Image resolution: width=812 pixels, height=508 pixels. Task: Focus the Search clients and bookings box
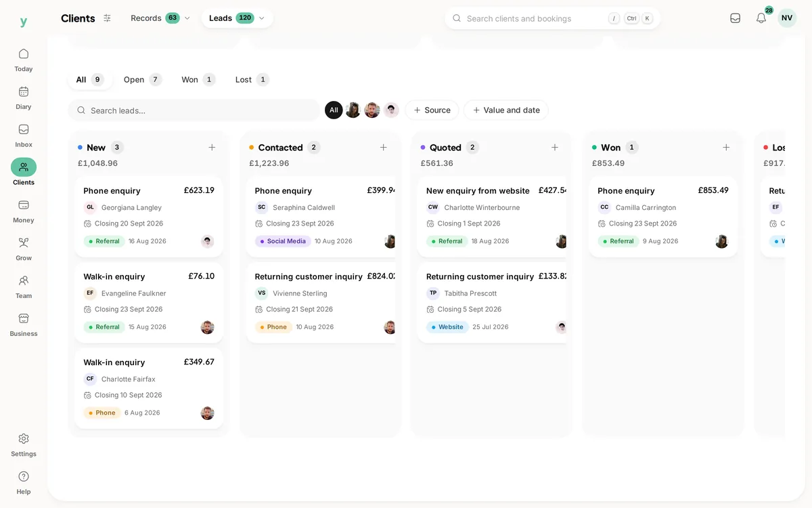pyautogui.click(x=552, y=18)
